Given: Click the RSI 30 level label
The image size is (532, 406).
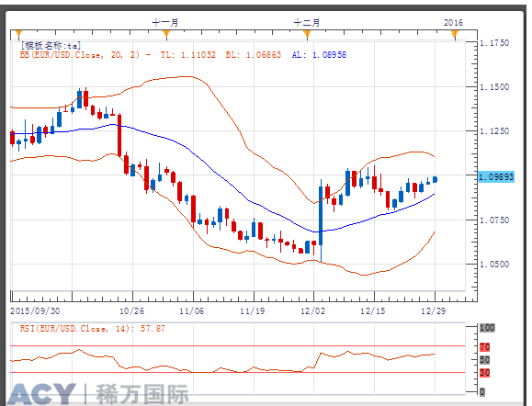Looking at the screenshot, I should (485, 373).
